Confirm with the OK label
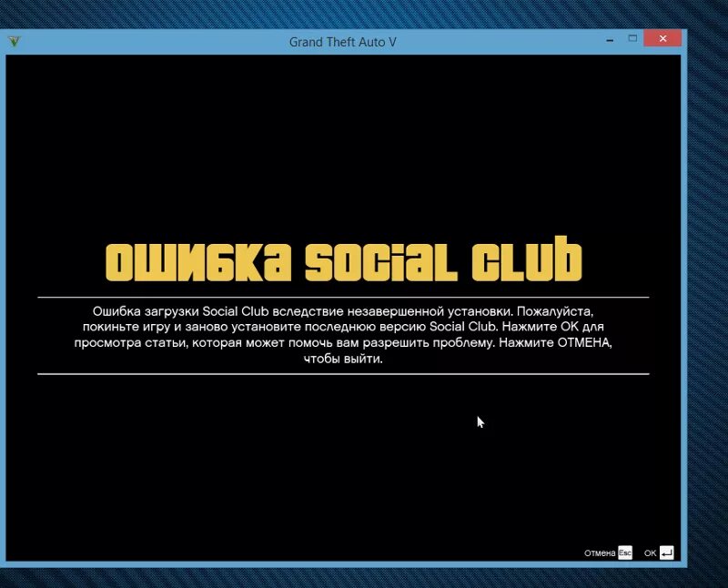The width and height of the screenshot is (728, 588). tap(650, 553)
